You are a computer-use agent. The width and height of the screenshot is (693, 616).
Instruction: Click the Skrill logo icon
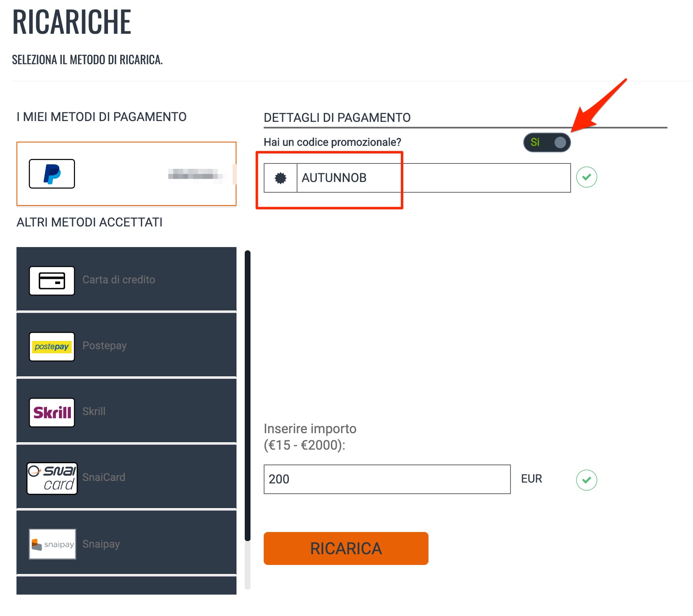tap(52, 413)
